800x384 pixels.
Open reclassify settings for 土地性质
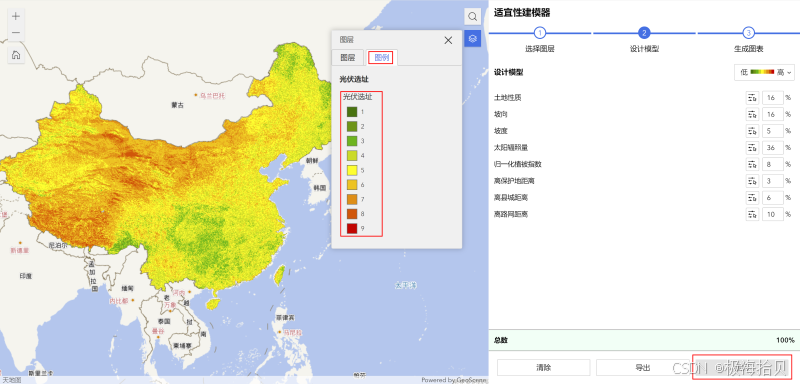[752, 98]
